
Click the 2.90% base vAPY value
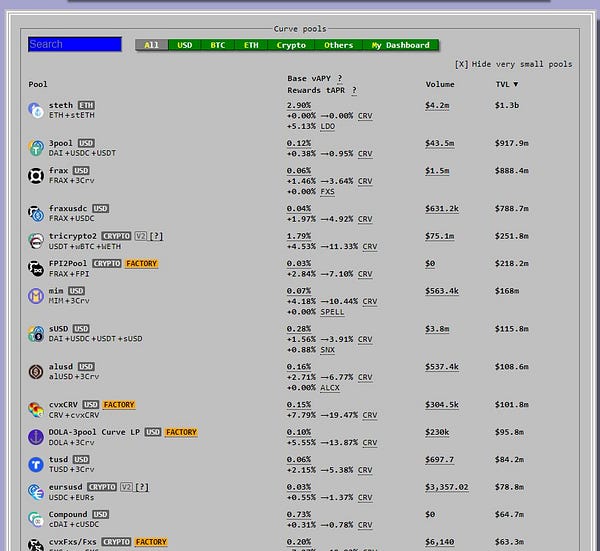point(299,106)
